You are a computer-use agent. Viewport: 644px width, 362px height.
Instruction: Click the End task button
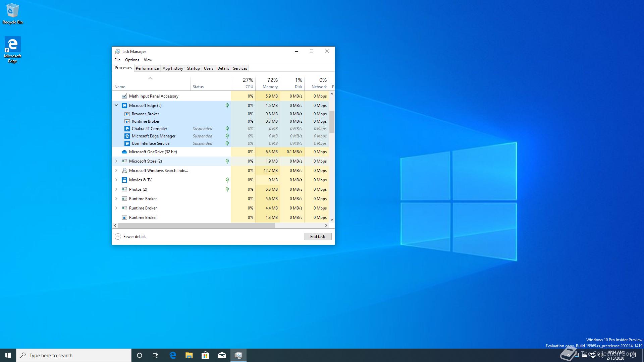pyautogui.click(x=318, y=237)
